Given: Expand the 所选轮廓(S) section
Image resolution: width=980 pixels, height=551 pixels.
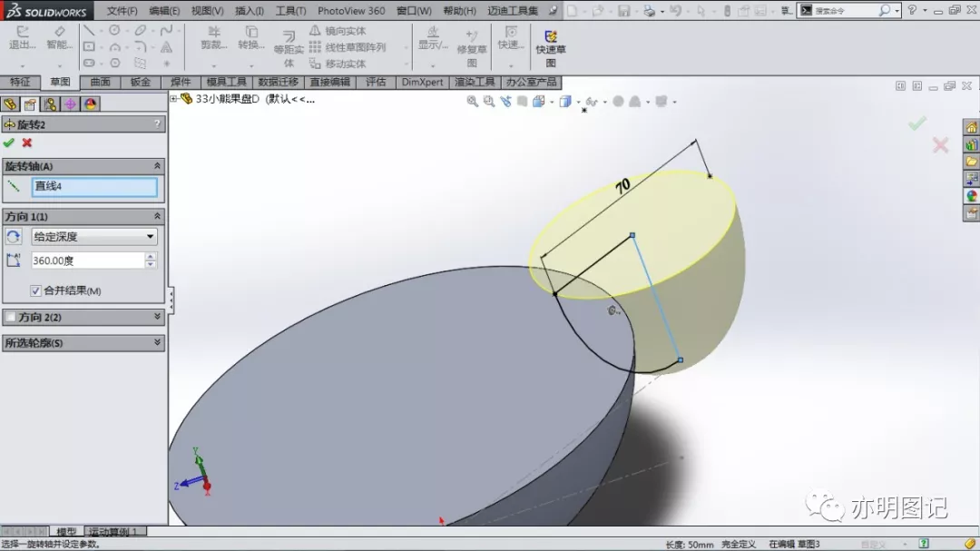Looking at the screenshot, I should pyautogui.click(x=83, y=343).
